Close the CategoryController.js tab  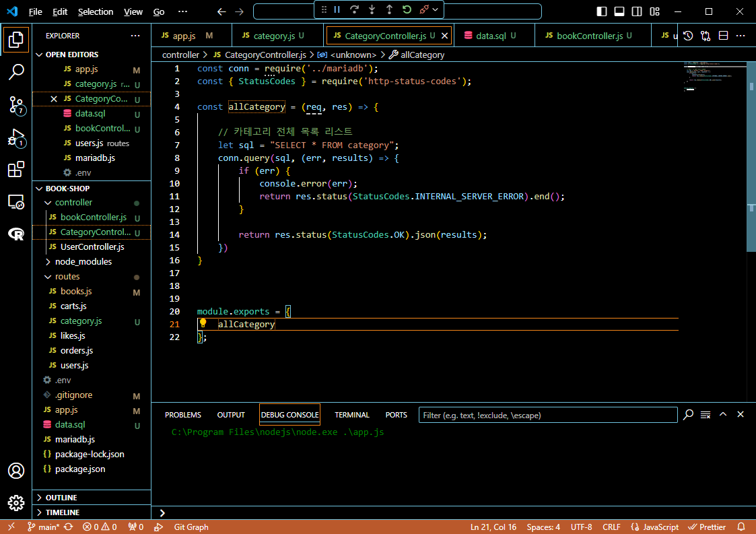click(444, 36)
